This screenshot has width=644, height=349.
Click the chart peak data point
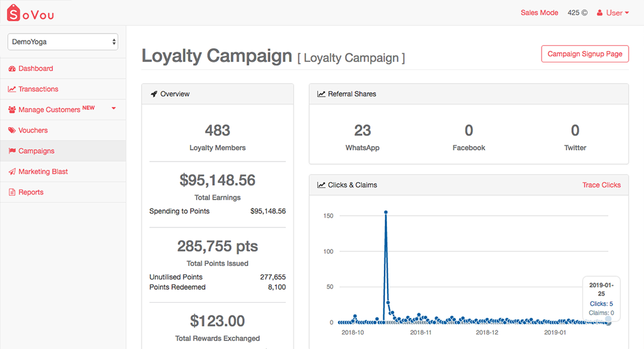386,212
